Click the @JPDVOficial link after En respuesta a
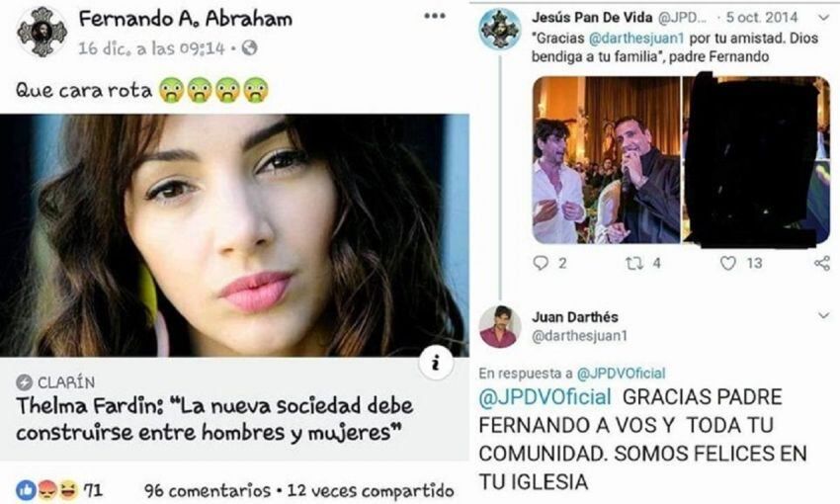840x504 pixels. pyautogui.click(x=621, y=373)
